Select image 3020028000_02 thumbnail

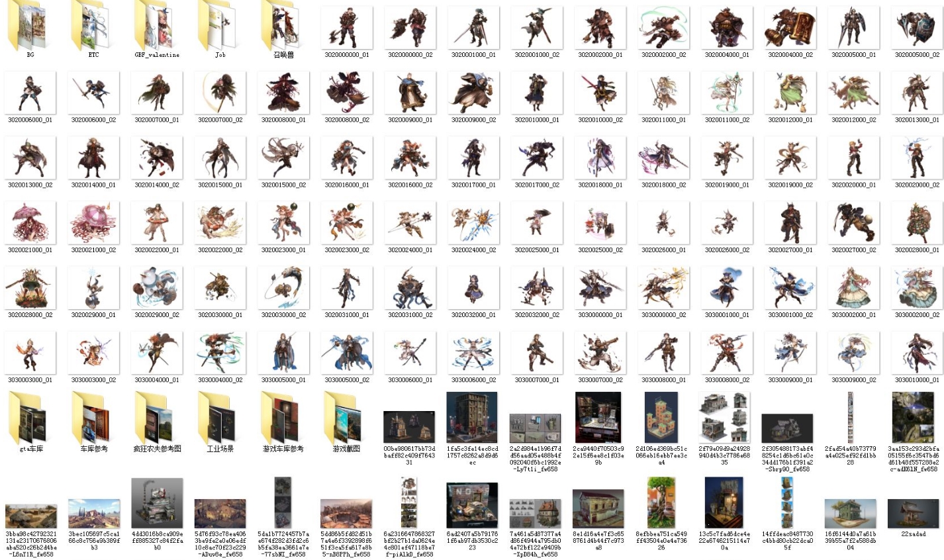click(x=29, y=288)
